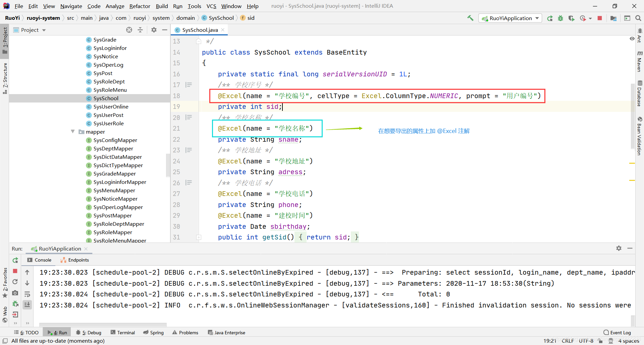644x345 pixels.
Task: Select SysUserOnline class in project tree
Action: click(x=111, y=107)
